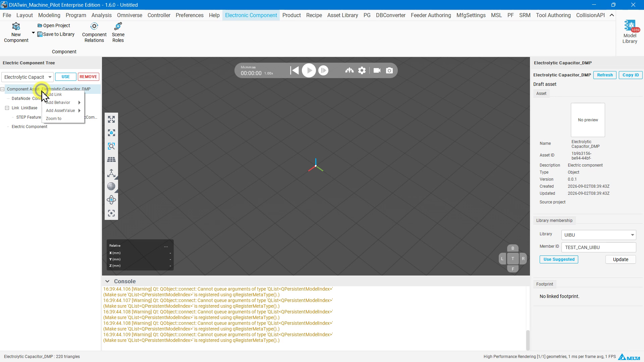Open the New Component dropdown arrow
The height and width of the screenshot is (362, 644).
tap(33, 33)
